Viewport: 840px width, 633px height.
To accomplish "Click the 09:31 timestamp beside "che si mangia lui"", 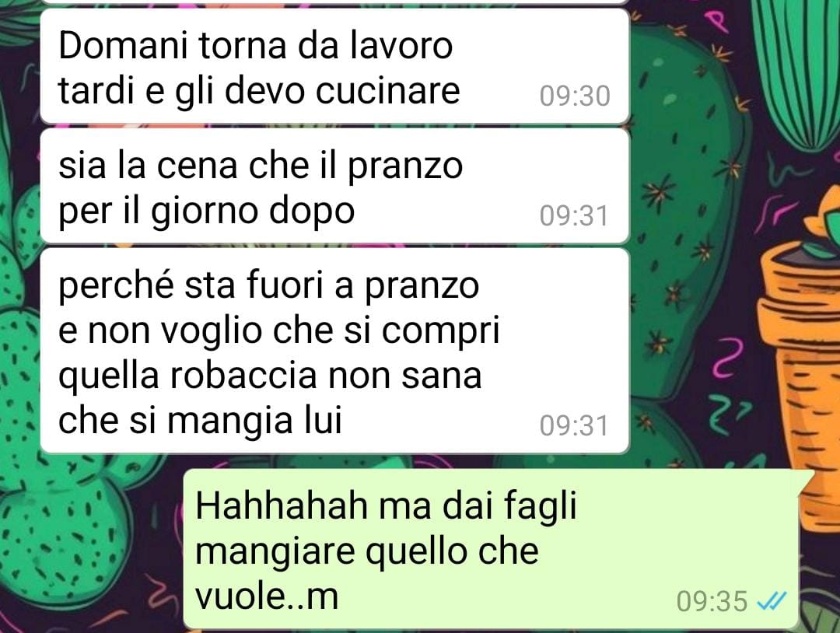I will pyautogui.click(x=574, y=426).
